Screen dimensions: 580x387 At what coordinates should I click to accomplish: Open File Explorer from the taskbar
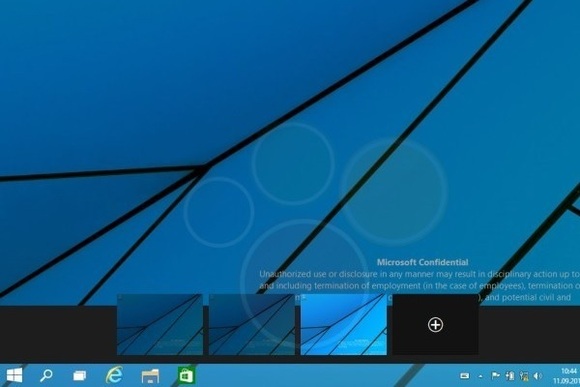150,376
